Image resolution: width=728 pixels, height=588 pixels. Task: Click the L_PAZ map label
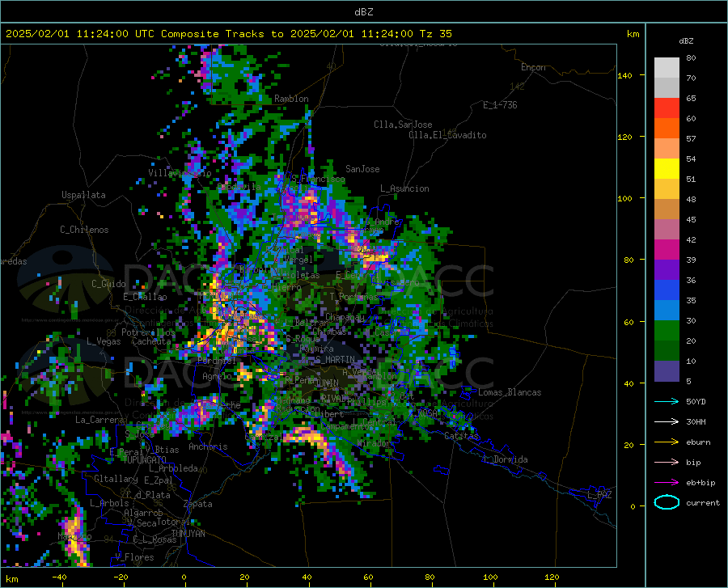click(x=599, y=495)
